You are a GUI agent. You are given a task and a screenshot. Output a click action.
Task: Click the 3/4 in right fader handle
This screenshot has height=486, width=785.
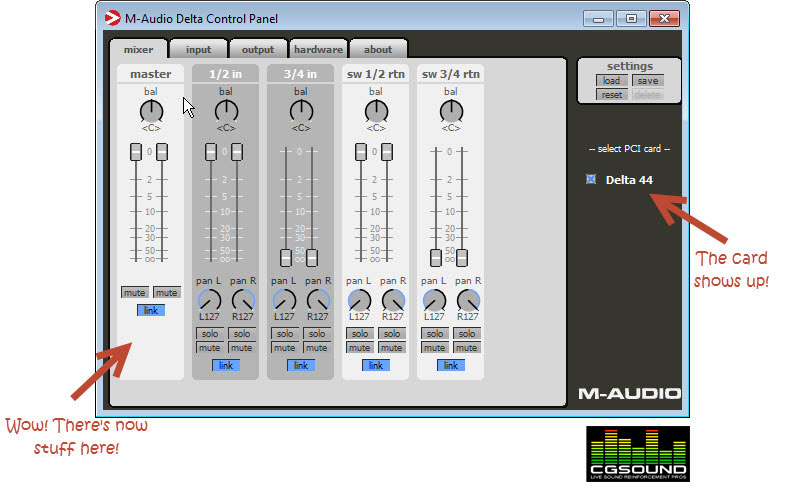click(312, 258)
